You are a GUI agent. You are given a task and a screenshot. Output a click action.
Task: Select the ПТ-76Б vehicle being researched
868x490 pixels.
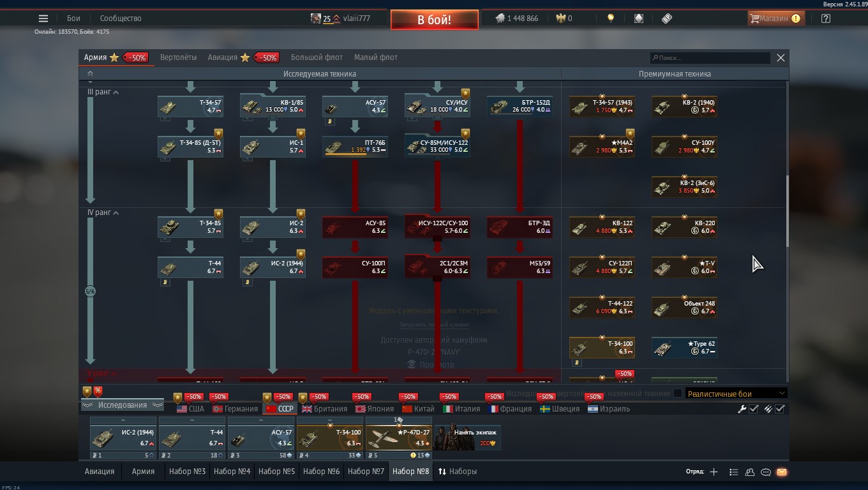pyautogui.click(x=355, y=147)
